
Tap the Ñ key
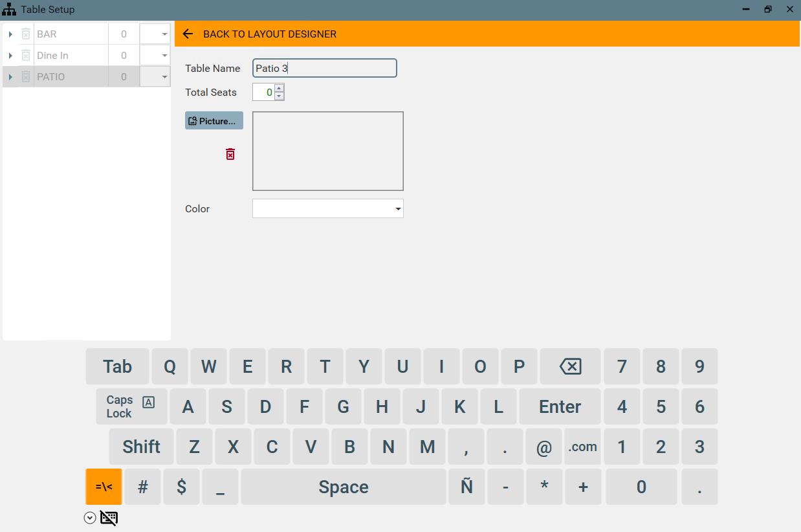click(x=466, y=487)
